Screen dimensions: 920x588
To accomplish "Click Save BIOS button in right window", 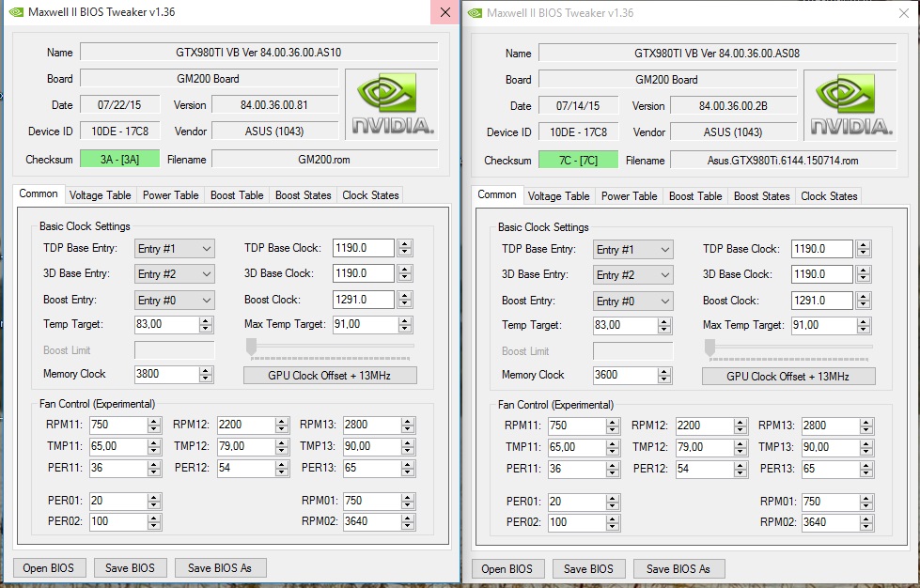I will pyautogui.click(x=588, y=569).
